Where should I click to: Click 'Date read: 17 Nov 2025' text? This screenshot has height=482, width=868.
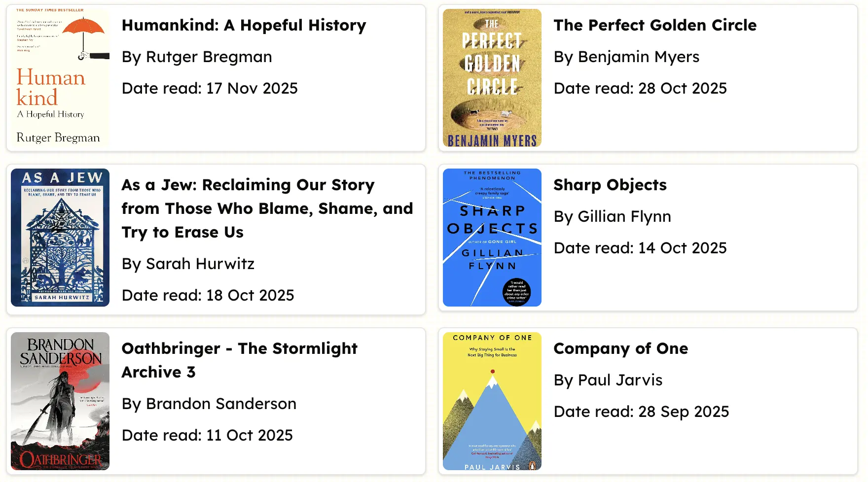(x=210, y=88)
